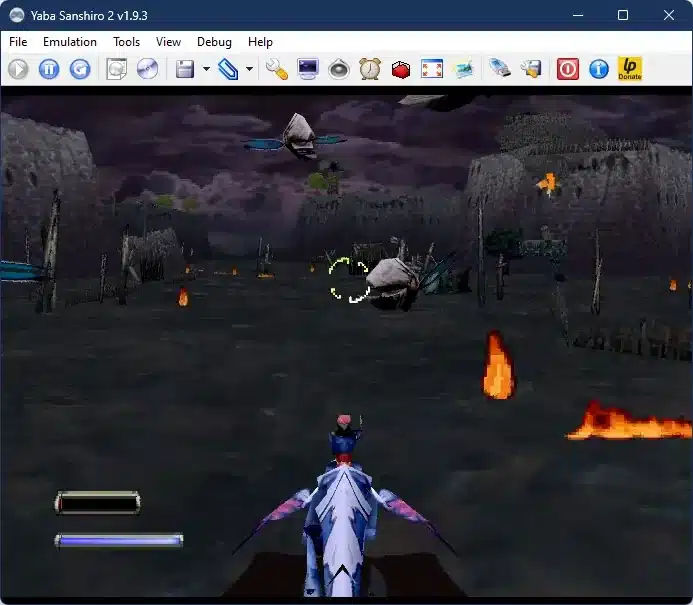This screenshot has height=605, width=693.
Task: Click the blue load state icon
Action: (228, 69)
